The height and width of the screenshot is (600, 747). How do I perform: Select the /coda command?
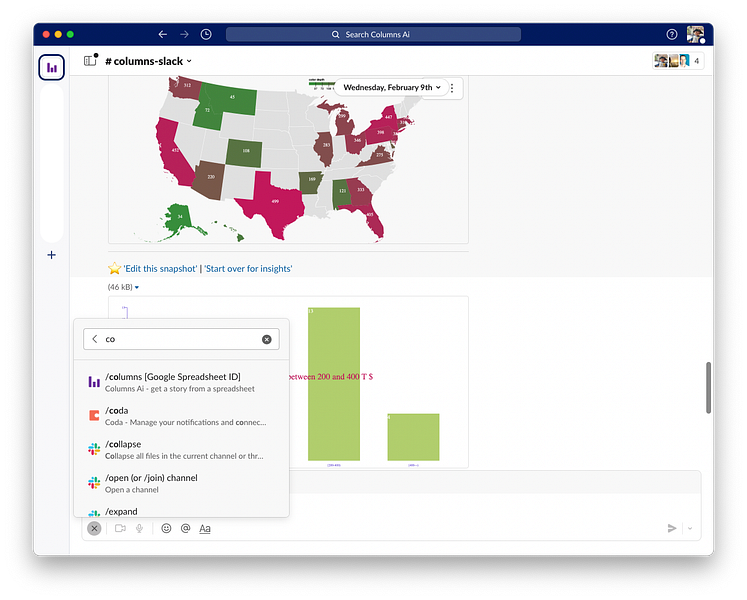[181, 416]
